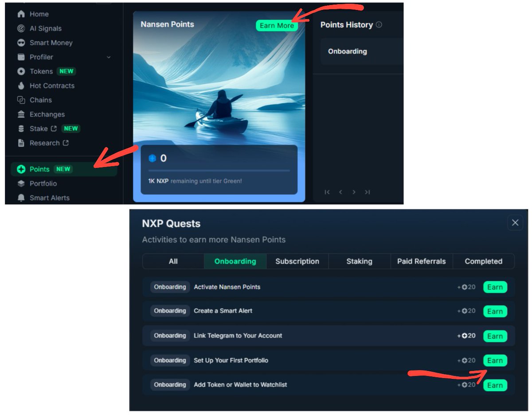Click the Onboarding tag on Activate Nansen Points
532x415 pixels.
(x=170, y=287)
